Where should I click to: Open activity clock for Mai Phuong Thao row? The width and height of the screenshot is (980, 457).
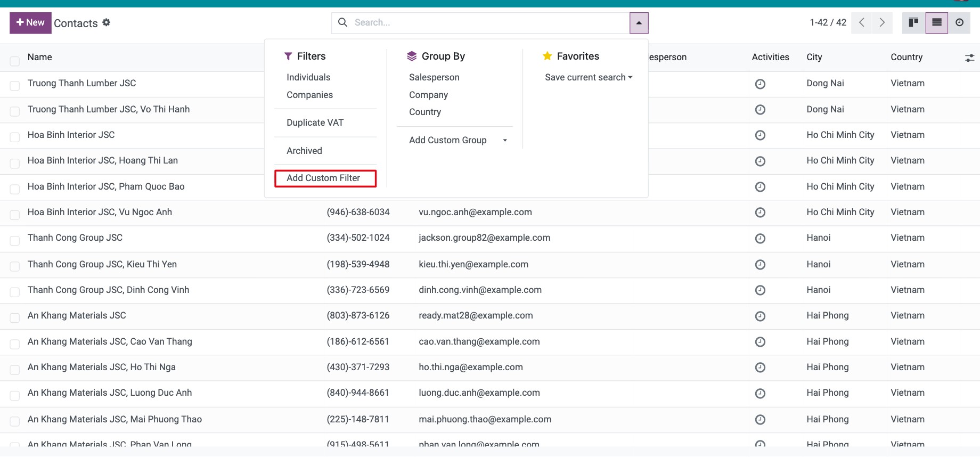(760, 420)
